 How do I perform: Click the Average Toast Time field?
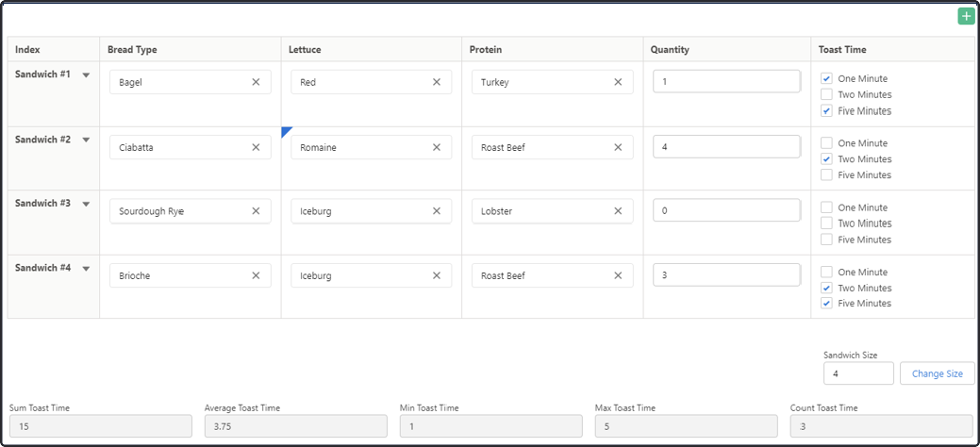(x=295, y=426)
